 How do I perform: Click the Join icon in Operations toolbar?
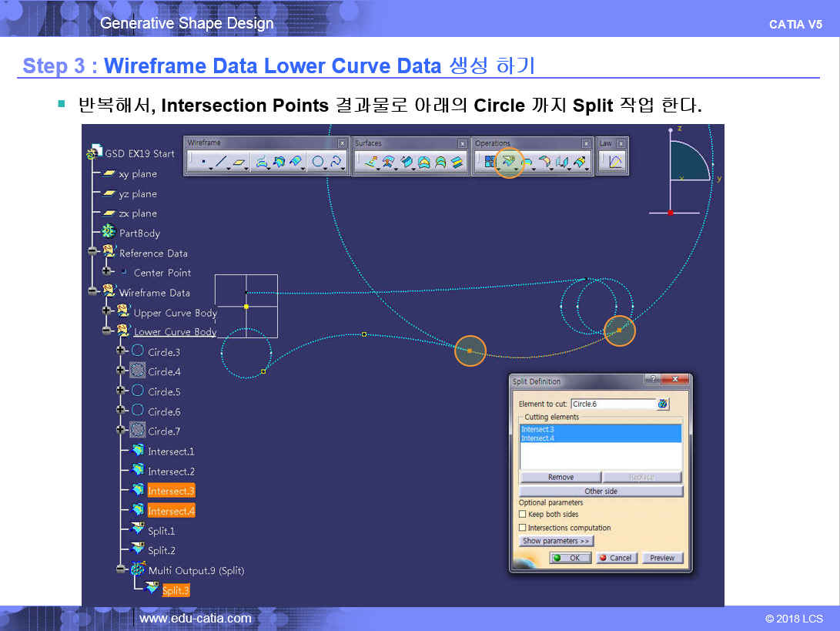click(x=488, y=163)
